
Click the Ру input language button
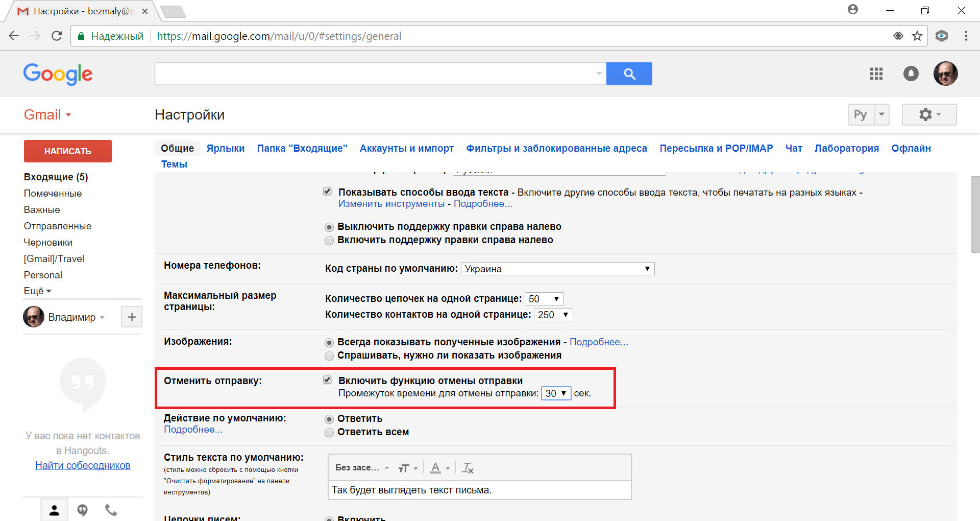point(861,114)
